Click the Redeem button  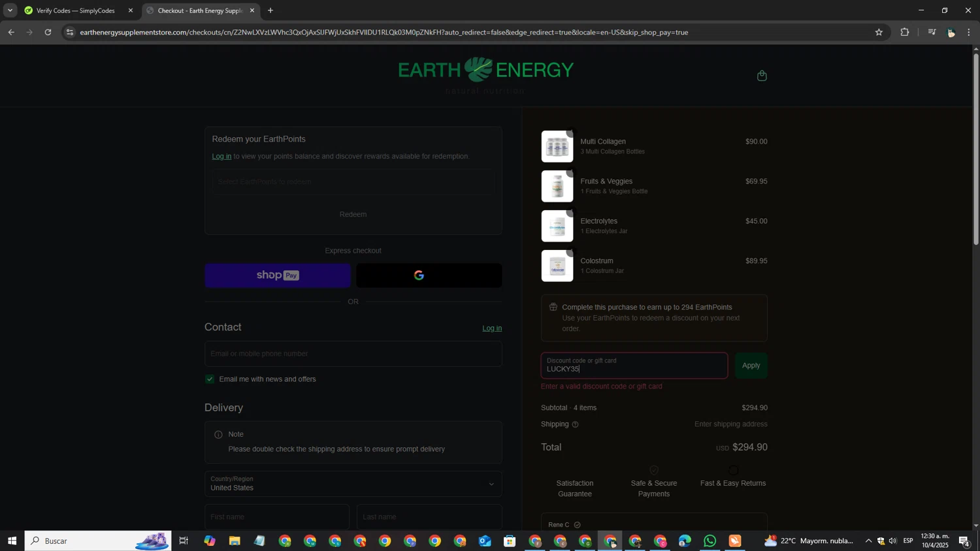353,214
